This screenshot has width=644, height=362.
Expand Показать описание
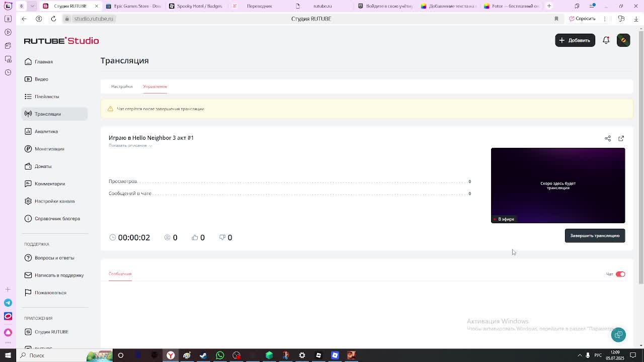pyautogui.click(x=130, y=145)
